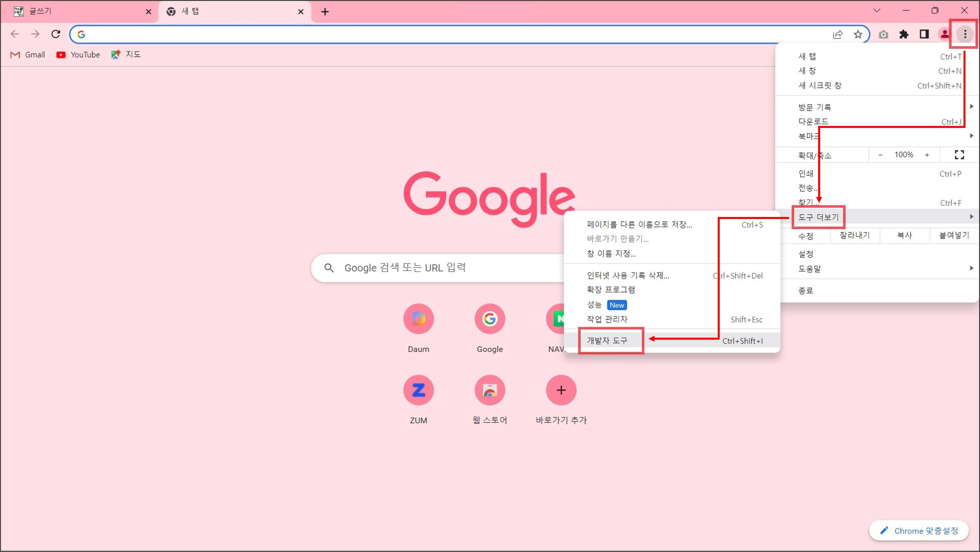980x552 pixels.
Task: Click Chrome 맞춤설정 button
Action: pyautogui.click(x=919, y=531)
